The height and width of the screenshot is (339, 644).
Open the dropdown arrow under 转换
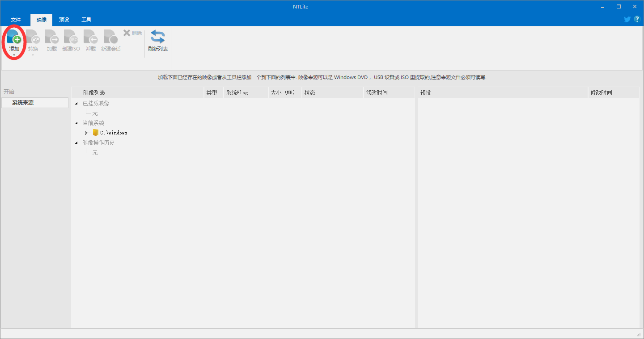33,55
